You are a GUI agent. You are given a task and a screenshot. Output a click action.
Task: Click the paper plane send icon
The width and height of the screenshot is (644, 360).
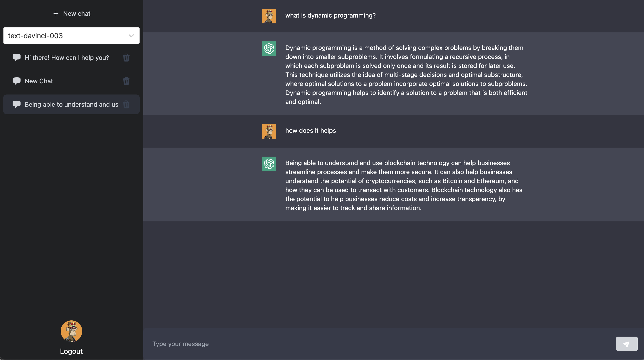pos(626,344)
